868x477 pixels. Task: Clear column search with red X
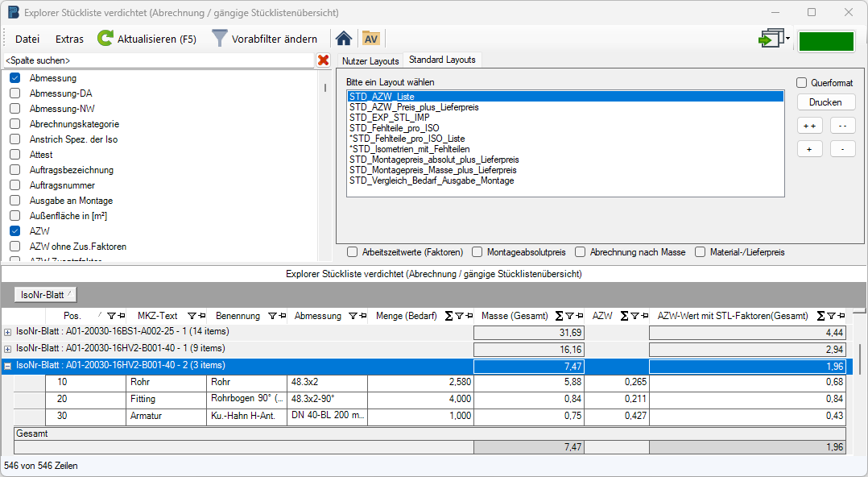(x=324, y=60)
